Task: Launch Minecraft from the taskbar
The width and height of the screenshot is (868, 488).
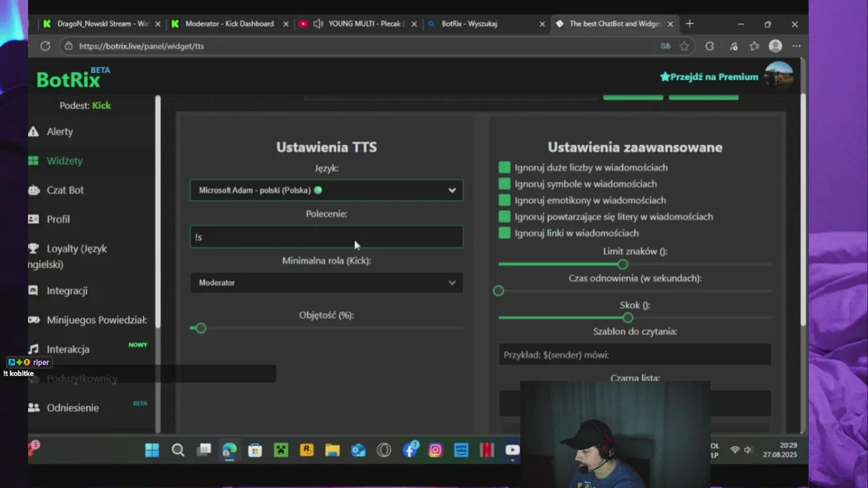Action: tap(281, 450)
